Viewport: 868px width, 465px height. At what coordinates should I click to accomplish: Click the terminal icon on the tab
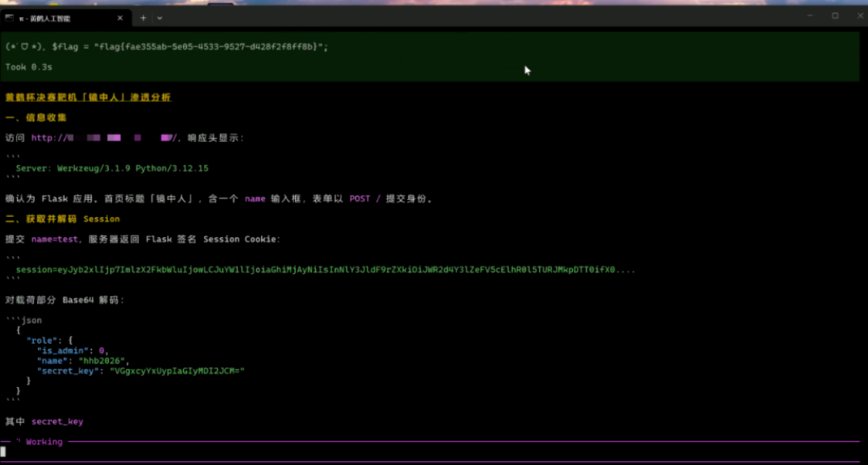pos(9,19)
